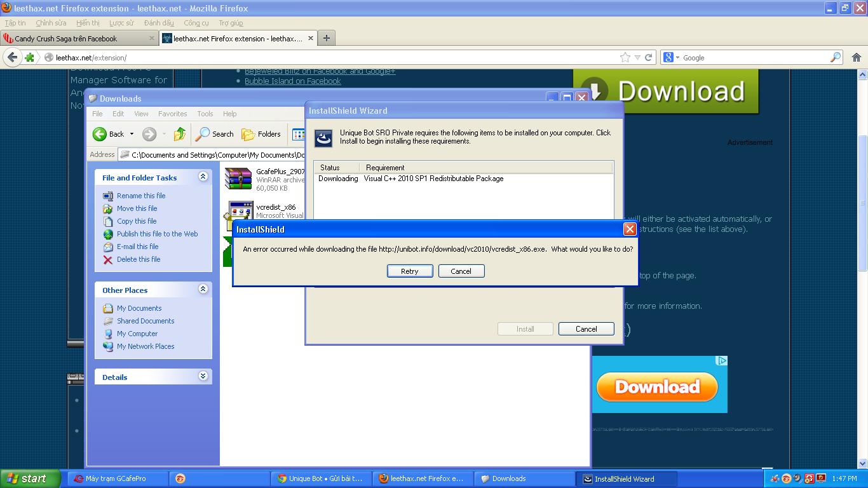This screenshot has height=488, width=868.
Task: Collapse the File and Folder Tasks panel
Action: click(x=203, y=177)
